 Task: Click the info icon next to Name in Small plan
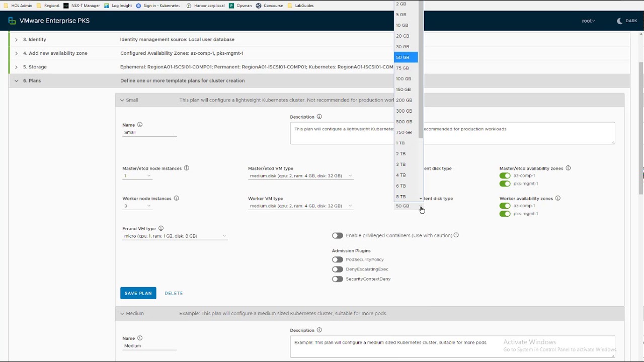[x=140, y=125]
